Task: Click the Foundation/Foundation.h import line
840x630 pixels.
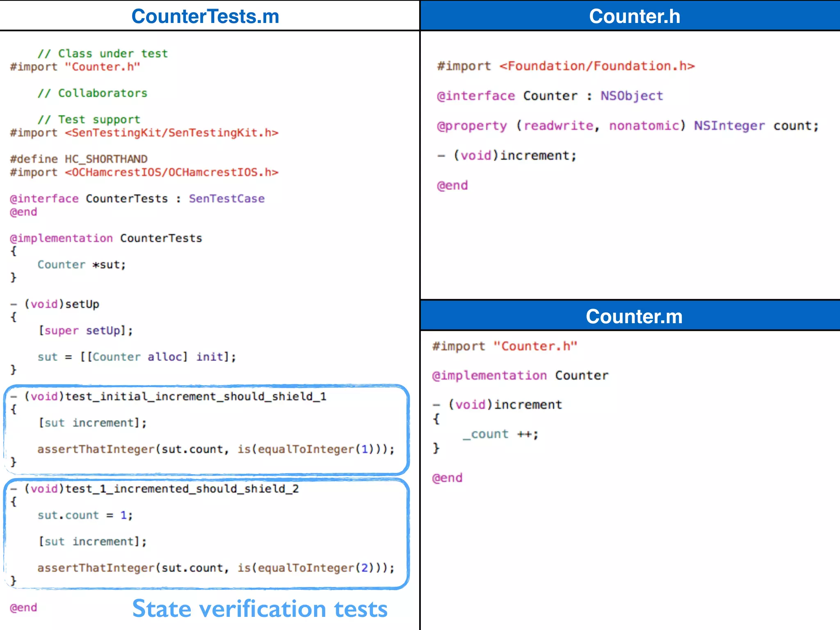Action: 566,66
